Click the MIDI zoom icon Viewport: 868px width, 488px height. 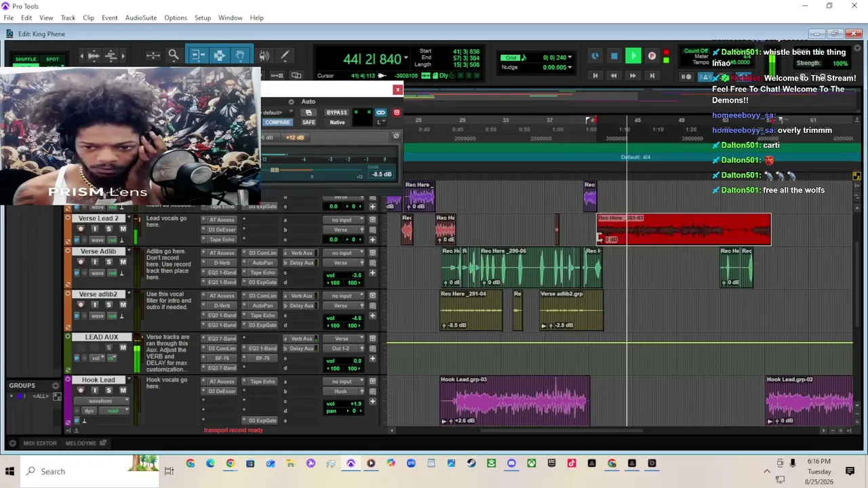[x=111, y=56]
